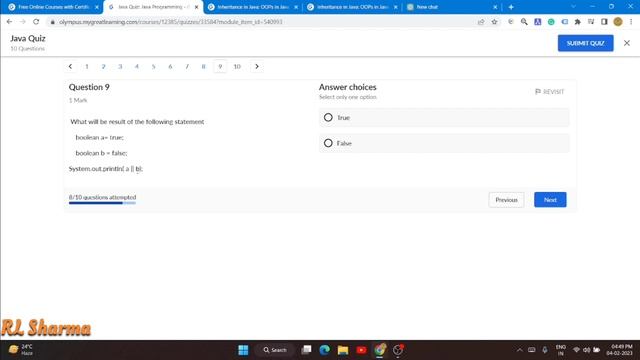Flag question with REVISIT
Screen dimensions: 640x360
pyautogui.click(x=549, y=92)
